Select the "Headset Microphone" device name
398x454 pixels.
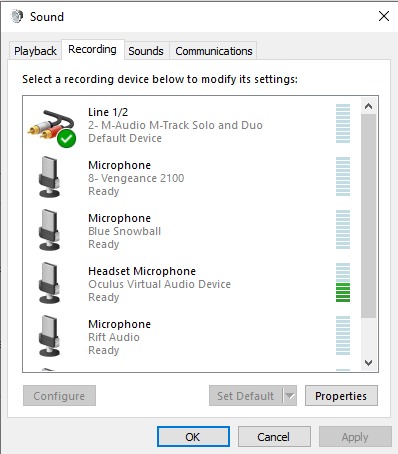[x=142, y=271]
